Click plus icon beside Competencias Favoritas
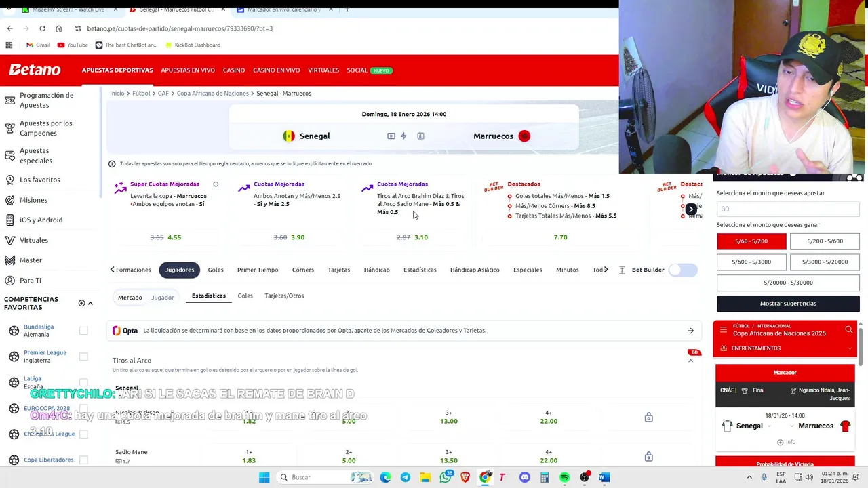 (81, 303)
